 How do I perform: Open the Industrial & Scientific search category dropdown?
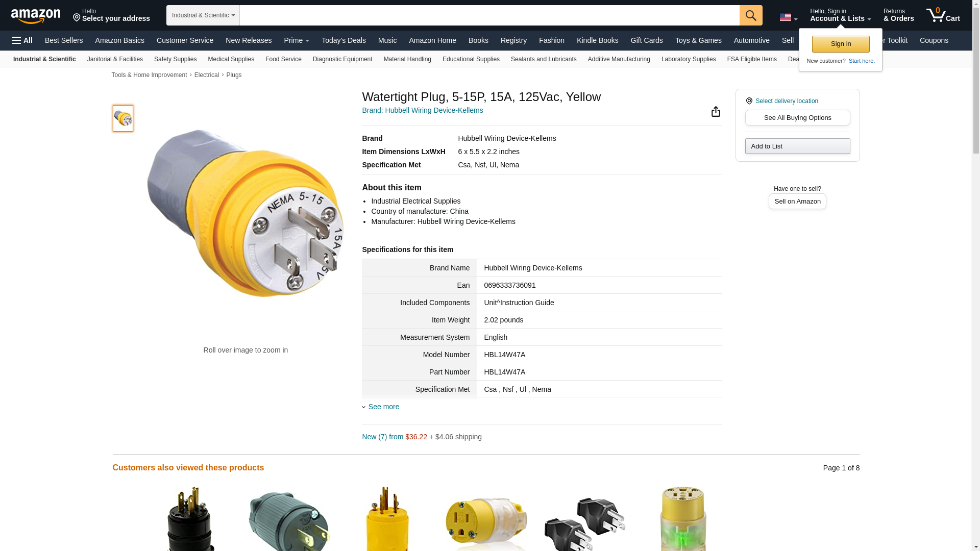click(203, 15)
